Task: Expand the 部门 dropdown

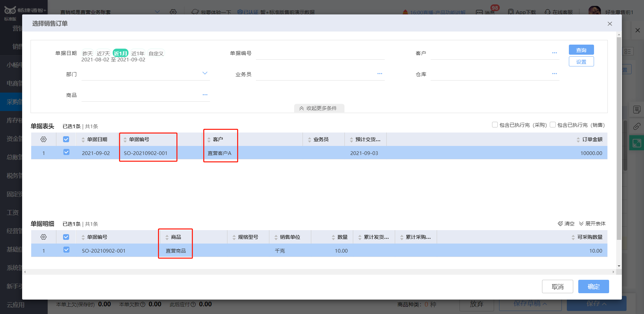Action: [205, 73]
